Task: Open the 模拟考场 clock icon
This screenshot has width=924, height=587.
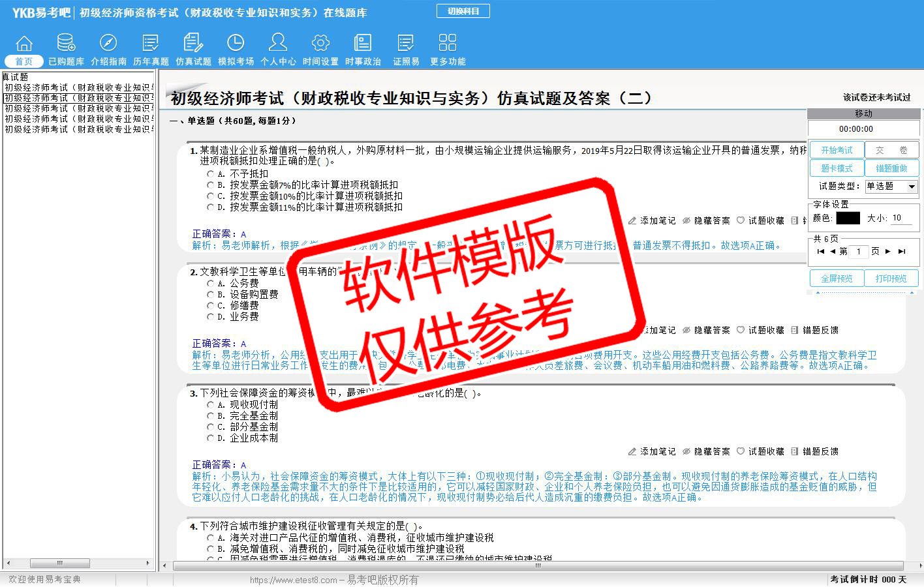Action: 236,44
